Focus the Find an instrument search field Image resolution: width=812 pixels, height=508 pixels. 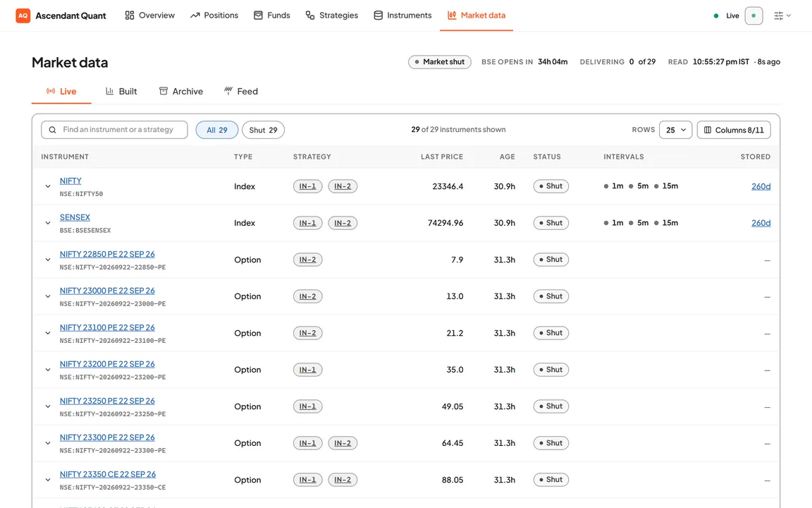point(114,130)
